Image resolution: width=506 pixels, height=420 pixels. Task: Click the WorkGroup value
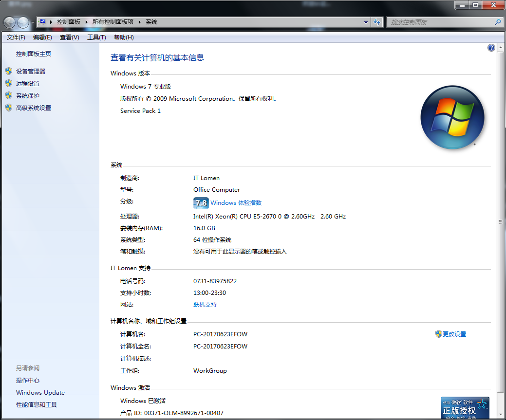[210, 371]
